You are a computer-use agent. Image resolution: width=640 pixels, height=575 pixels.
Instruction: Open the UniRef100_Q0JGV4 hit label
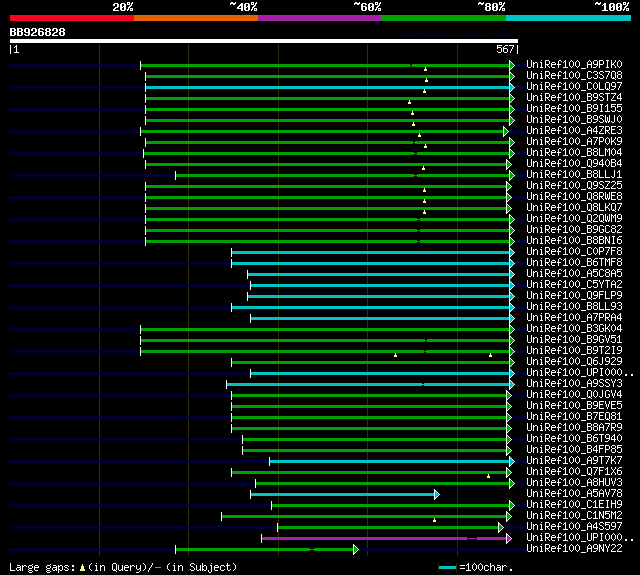click(x=574, y=395)
